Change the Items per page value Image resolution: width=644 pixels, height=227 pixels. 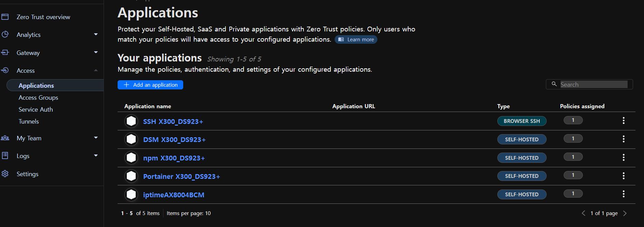207,213
